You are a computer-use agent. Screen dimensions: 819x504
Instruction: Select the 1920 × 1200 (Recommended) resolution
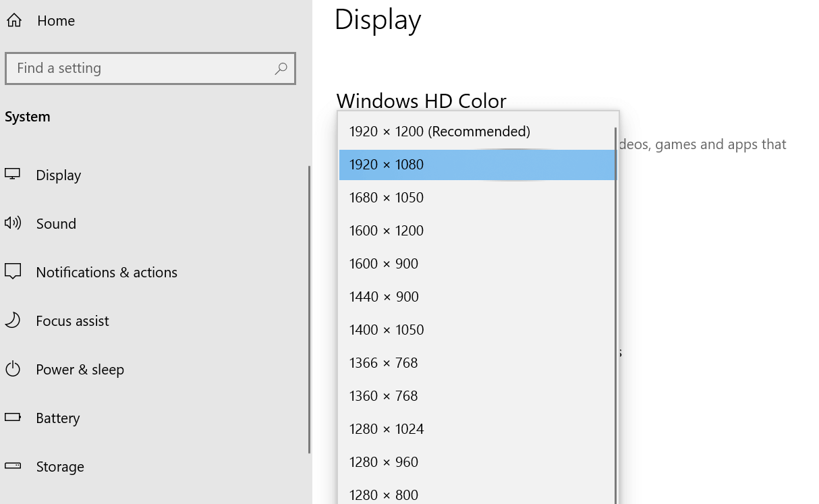(x=439, y=132)
